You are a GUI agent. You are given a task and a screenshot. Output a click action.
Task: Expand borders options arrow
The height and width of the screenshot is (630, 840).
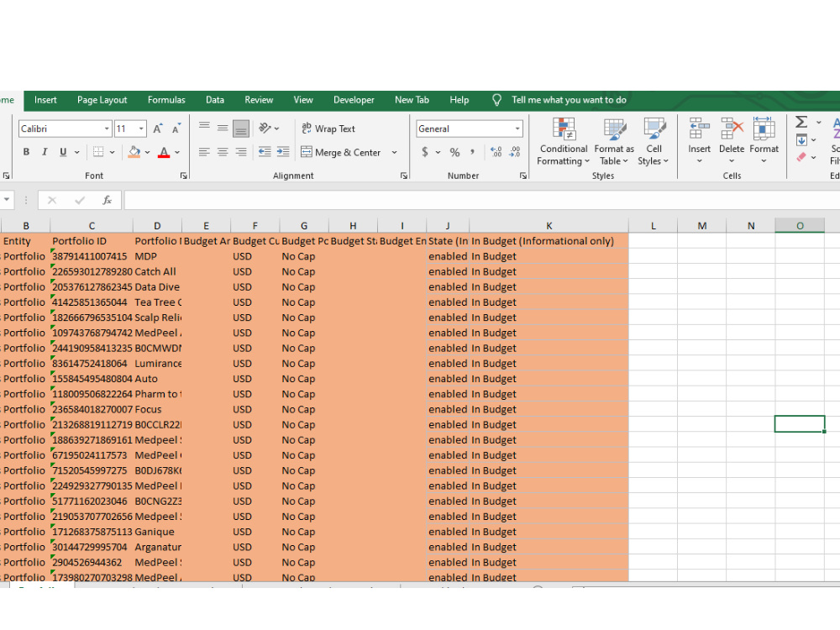point(113,152)
